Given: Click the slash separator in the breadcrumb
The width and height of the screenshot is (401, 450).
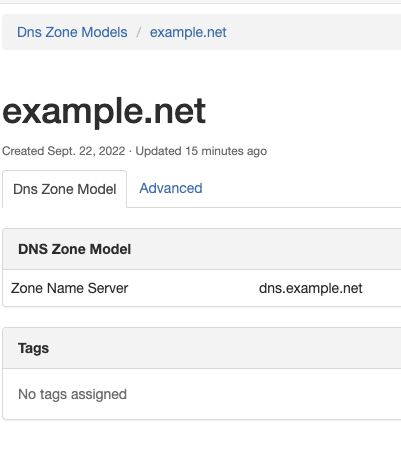Looking at the screenshot, I should [x=139, y=32].
